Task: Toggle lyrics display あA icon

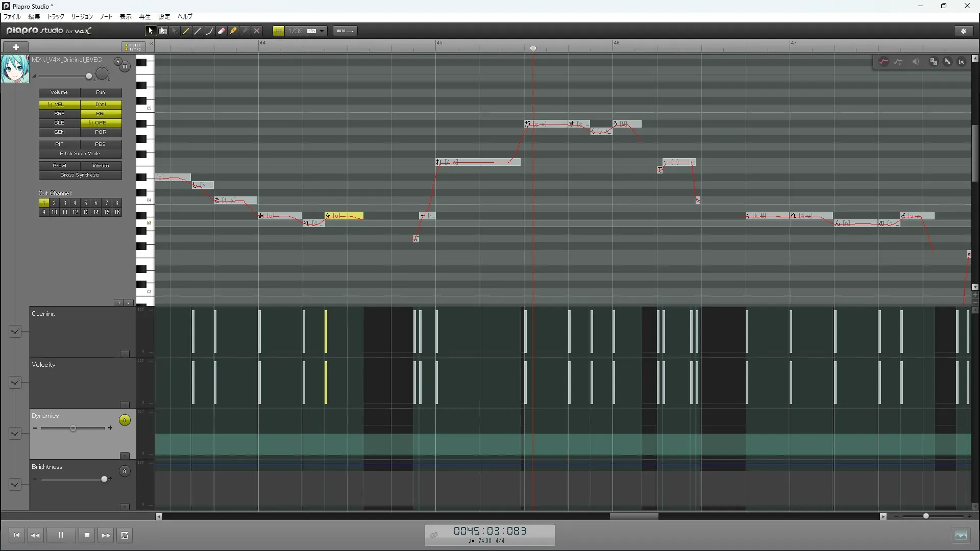Action: [x=947, y=62]
